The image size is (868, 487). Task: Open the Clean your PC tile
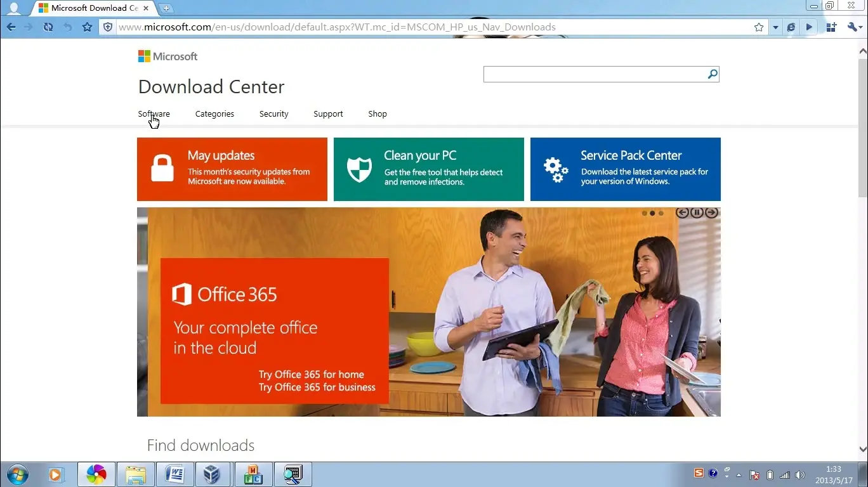429,169
